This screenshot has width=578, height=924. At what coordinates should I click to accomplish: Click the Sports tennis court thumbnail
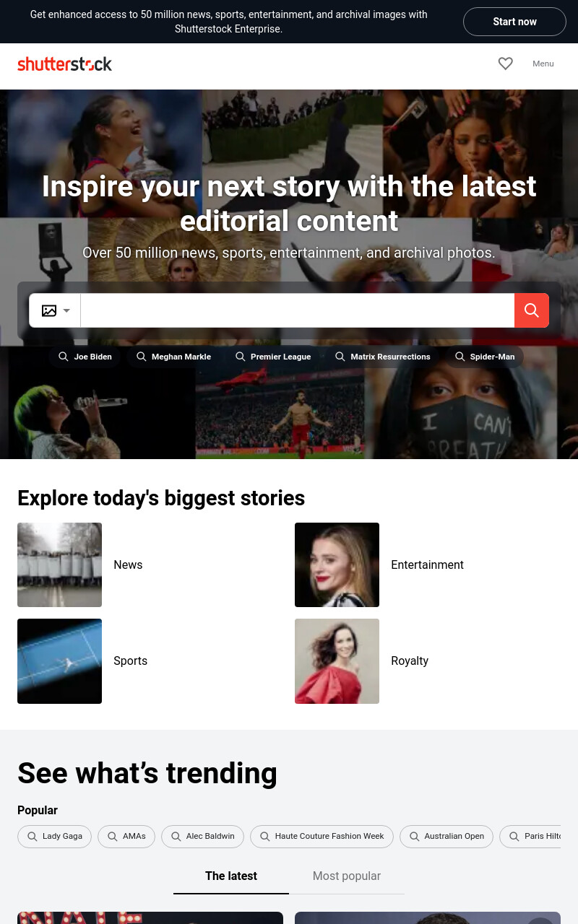(x=59, y=661)
